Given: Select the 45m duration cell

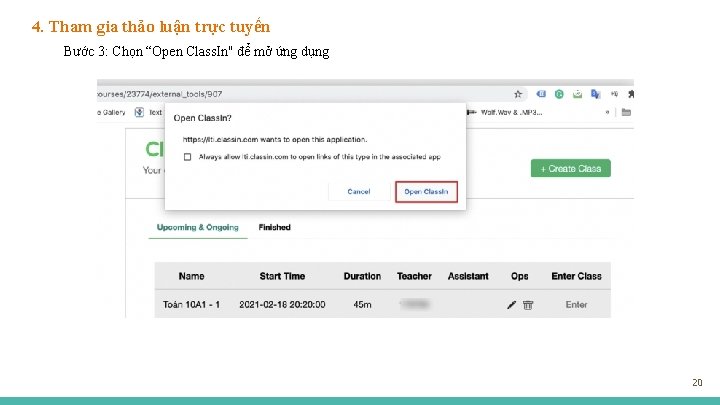Looking at the screenshot, I should pos(362,304).
